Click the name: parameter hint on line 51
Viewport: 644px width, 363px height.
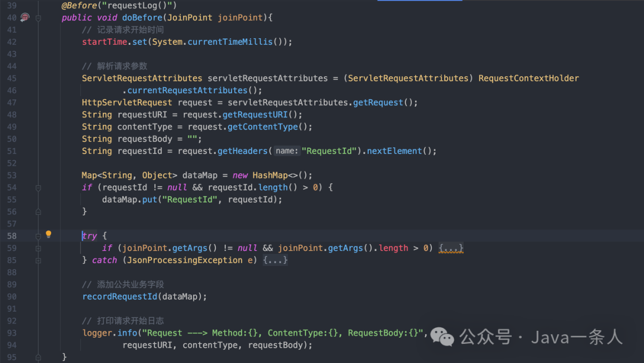click(x=287, y=151)
